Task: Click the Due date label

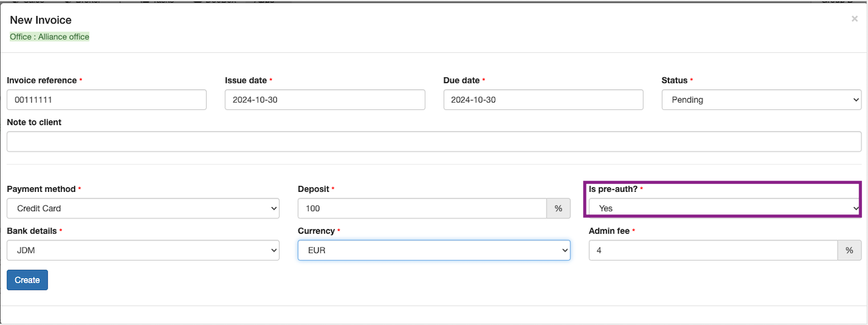Action: tap(461, 81)
